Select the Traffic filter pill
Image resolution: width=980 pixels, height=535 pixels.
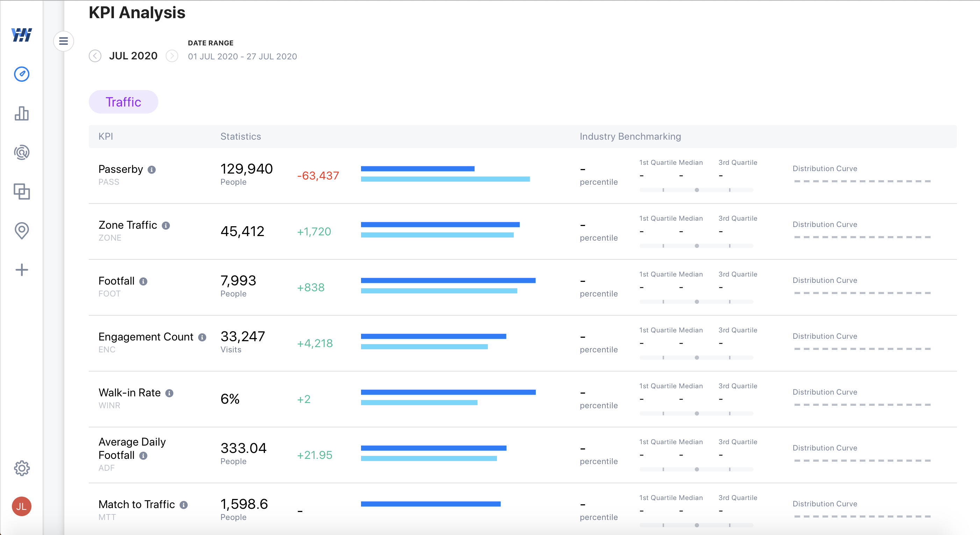123,102
